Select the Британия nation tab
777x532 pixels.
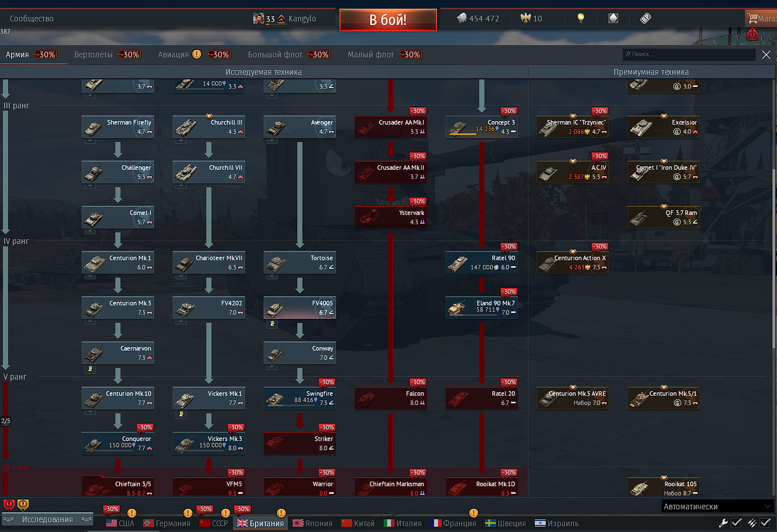tap(260, 523)
